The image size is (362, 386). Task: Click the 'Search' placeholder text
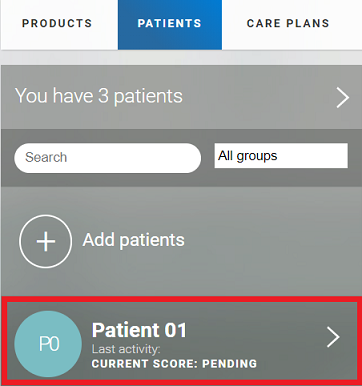pyautogui.click(x=46, y=157)
